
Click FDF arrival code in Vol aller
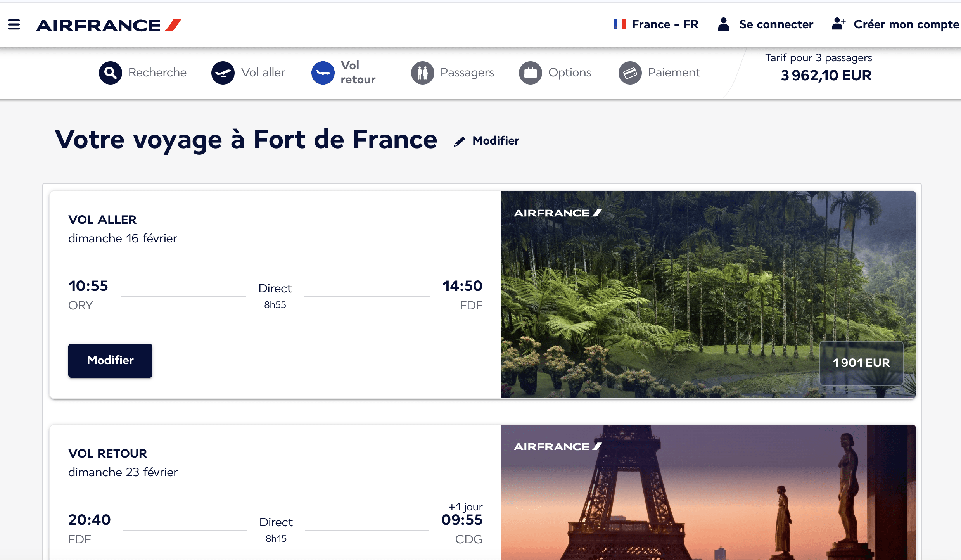click(x=471, y=306)
